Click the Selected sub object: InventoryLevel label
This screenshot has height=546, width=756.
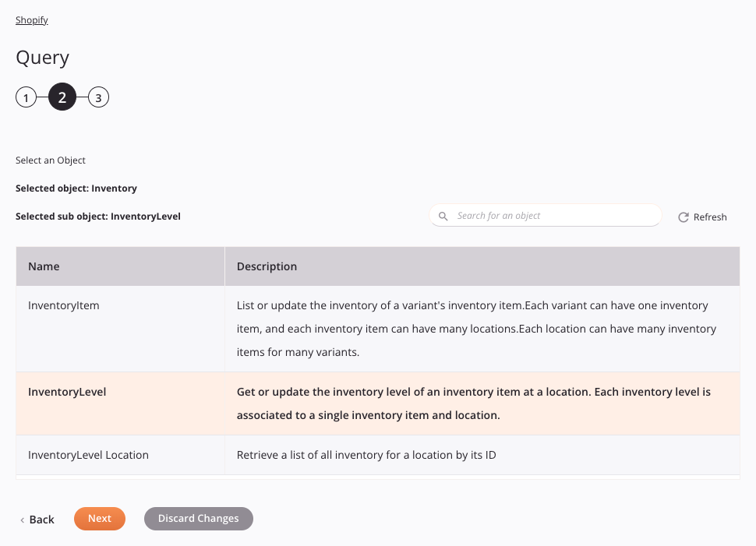[97, 216]
